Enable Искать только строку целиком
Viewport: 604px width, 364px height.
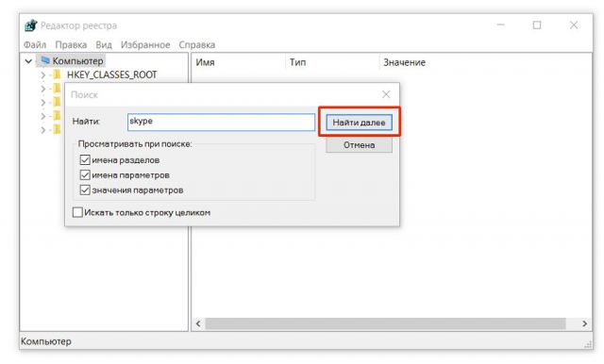(x=77, y=212)
